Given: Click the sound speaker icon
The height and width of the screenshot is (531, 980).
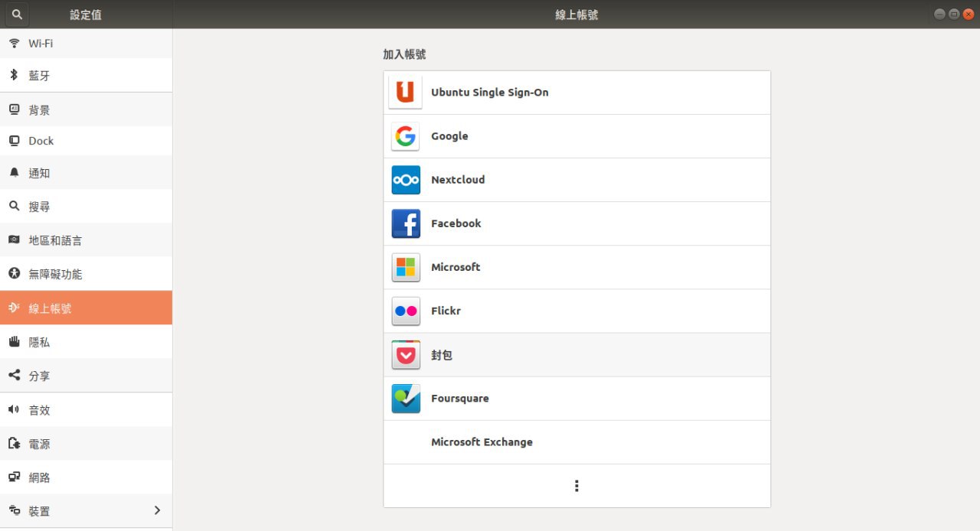Looking at the screenshot, I should tap(14, 409).
